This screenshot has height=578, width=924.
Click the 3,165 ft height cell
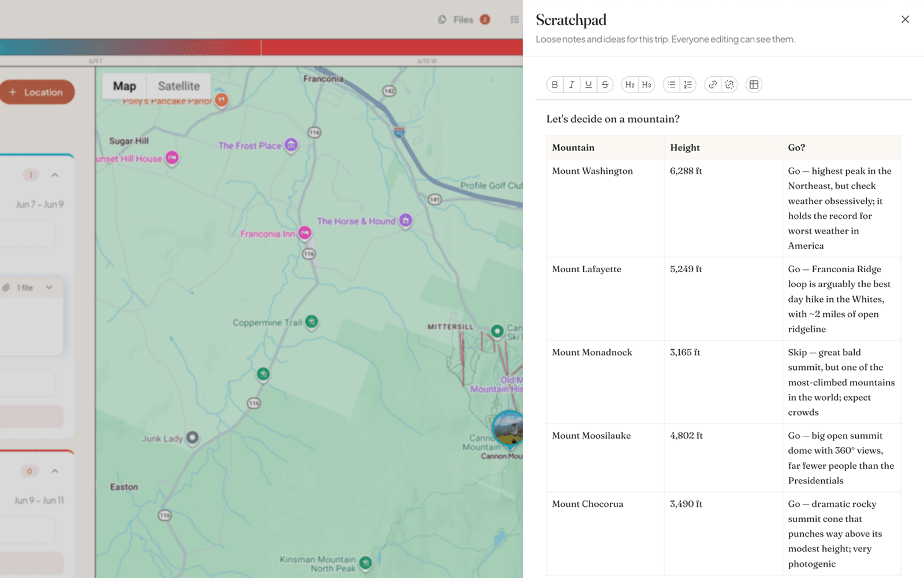click(723, 382)
